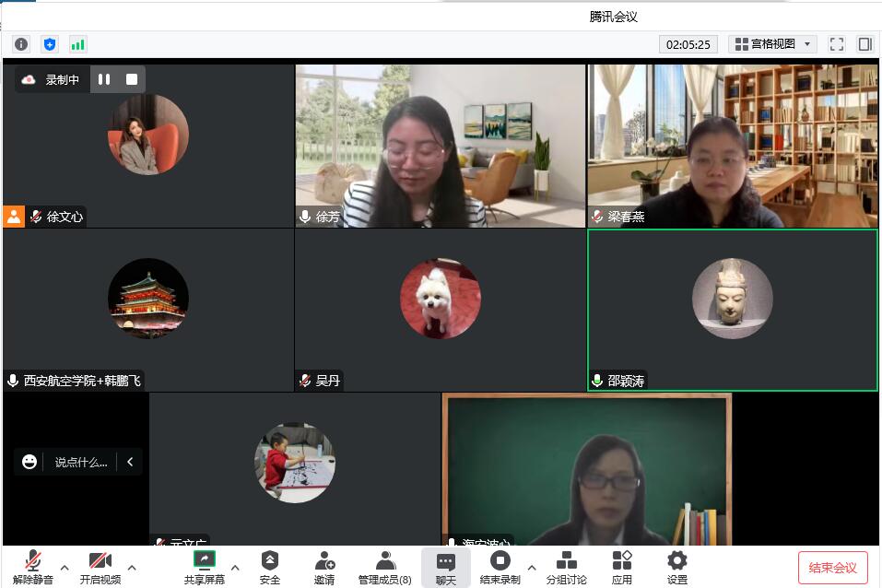Stop recording via 结束录制 button
This screenshot has width=882, height=588.
click(500, 566)
